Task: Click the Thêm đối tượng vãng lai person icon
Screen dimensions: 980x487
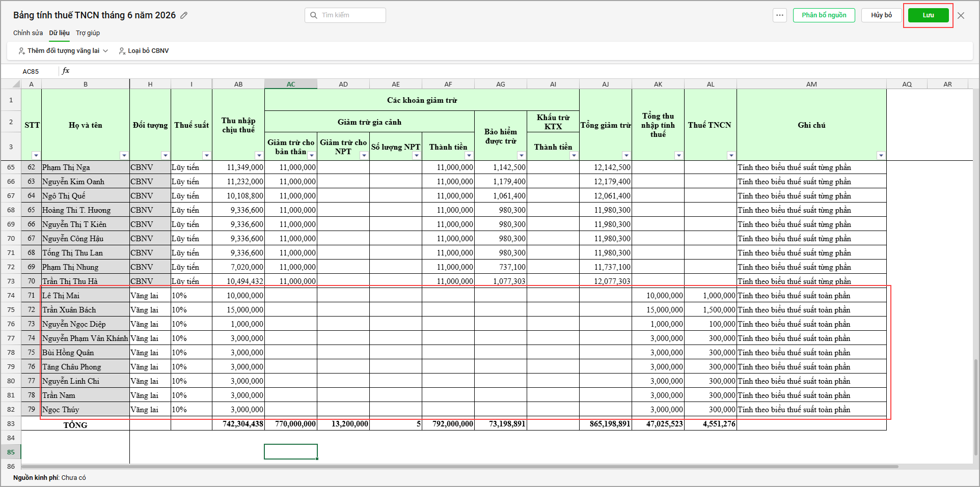Action: pos(21,51)
